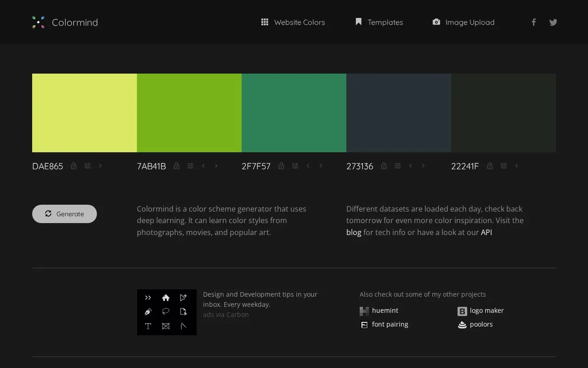Open the API link
Image resolution: width=588 pixels, height=368 pixels.
(x=486, y=232)
